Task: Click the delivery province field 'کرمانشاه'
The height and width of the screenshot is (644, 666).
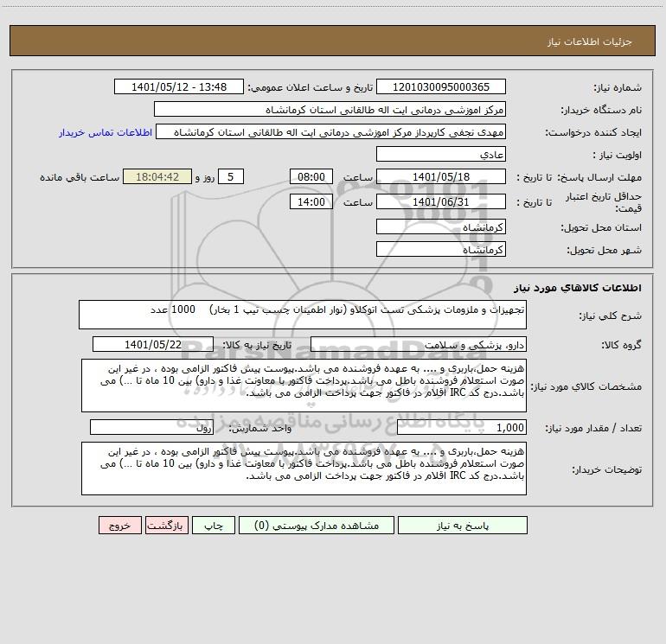Action: [x=441, y=226]
